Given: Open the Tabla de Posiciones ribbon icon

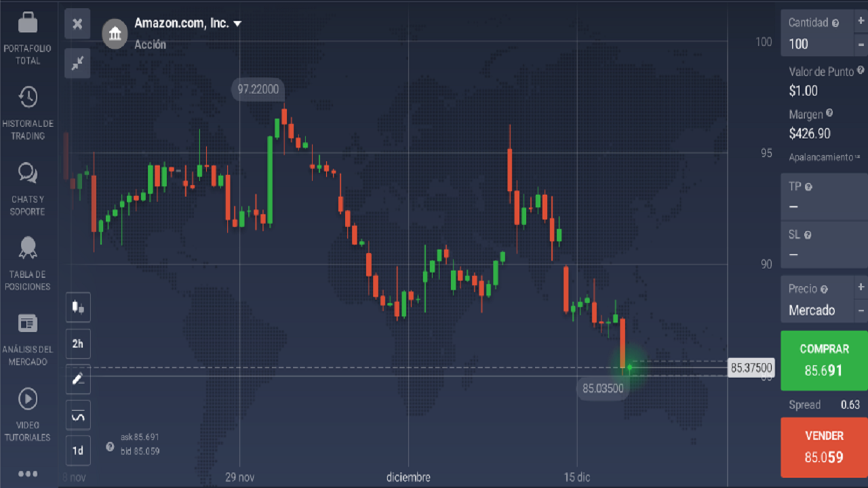Looking at the screenshot, I should [x=28, y=248].
